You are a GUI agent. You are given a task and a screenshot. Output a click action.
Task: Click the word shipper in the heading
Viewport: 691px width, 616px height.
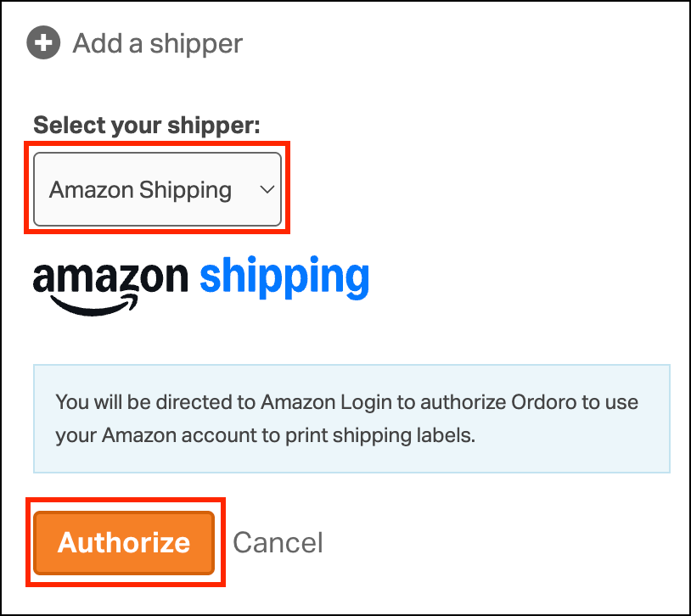click(x=196, y=44)
